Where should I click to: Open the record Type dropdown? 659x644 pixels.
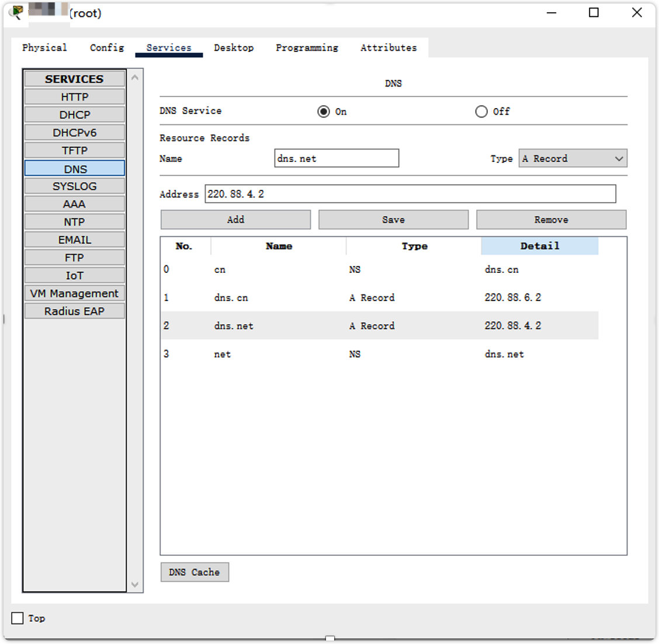point(573,158)
